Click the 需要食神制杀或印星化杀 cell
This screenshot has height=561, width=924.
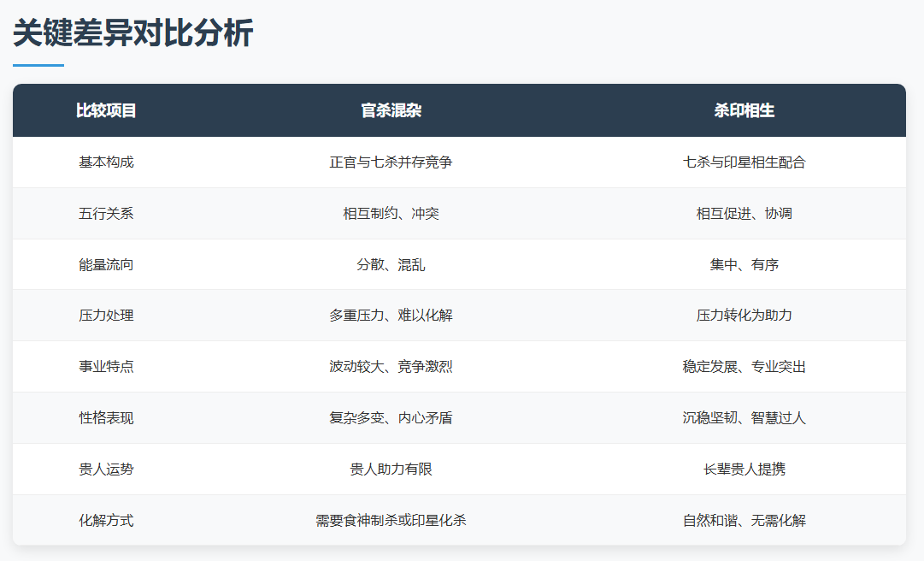(391, 521)
